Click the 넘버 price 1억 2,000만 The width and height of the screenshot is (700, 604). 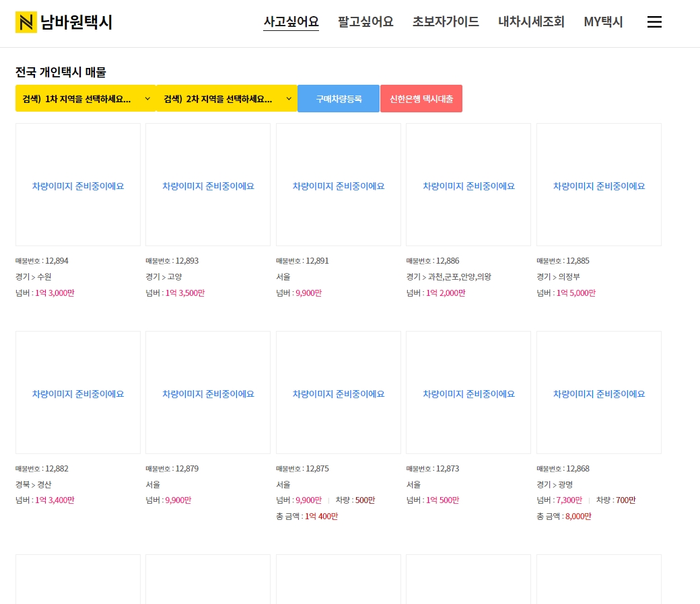pos(446,293)
